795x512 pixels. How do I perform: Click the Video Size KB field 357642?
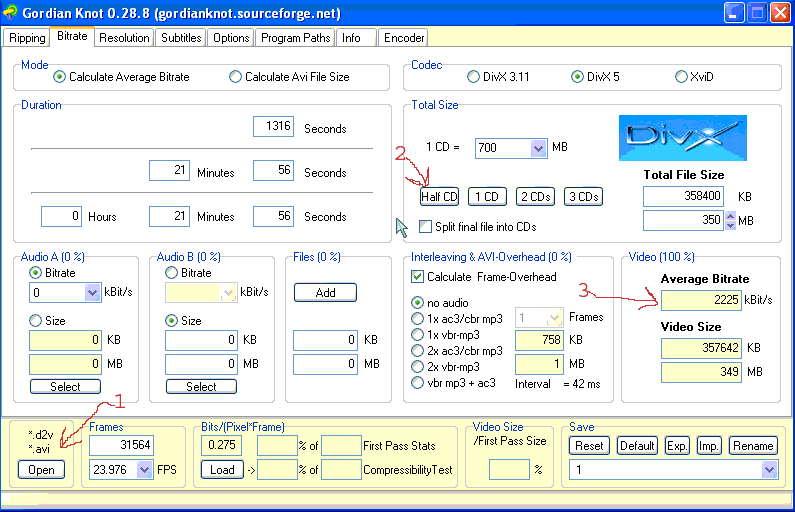tap(701, 348)
